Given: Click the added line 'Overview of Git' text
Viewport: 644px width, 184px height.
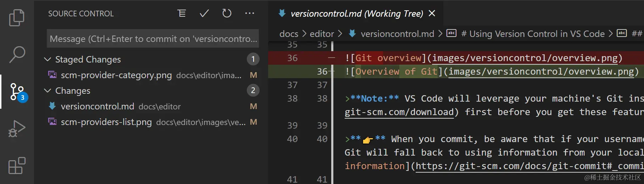Looking at the screenshot, I should tap(396, 71).
